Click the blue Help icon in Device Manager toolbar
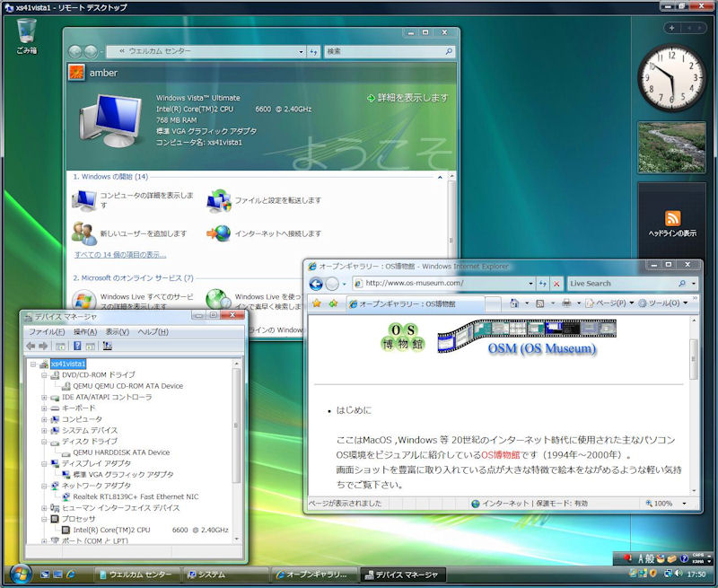Image resolution: width=718 pixels, height=588 pixels. 77,347
